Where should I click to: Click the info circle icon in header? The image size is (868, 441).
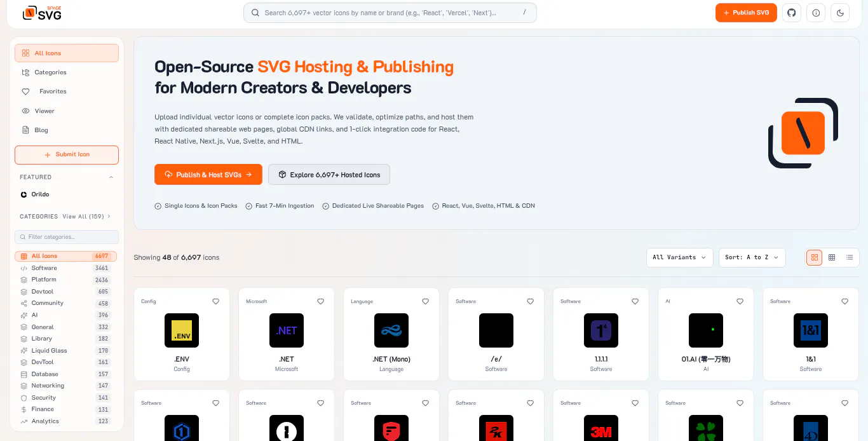tap(816, 13)
